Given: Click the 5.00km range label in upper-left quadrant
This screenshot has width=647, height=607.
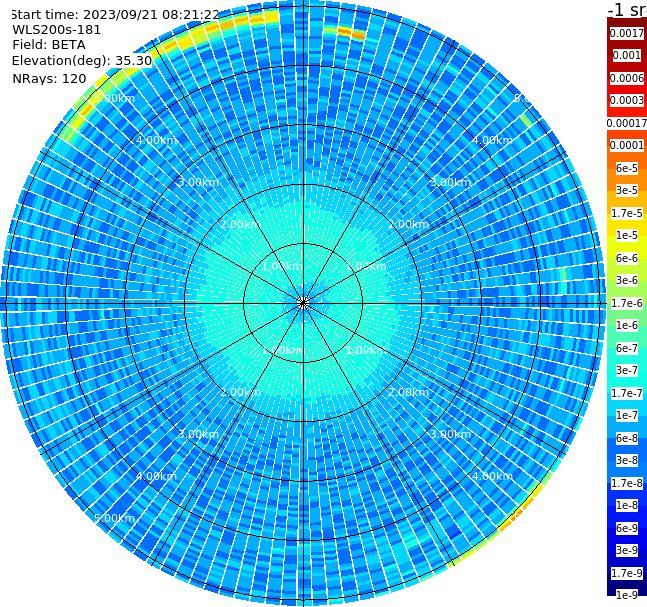Looking at the screenshot, I should point(114,98).
